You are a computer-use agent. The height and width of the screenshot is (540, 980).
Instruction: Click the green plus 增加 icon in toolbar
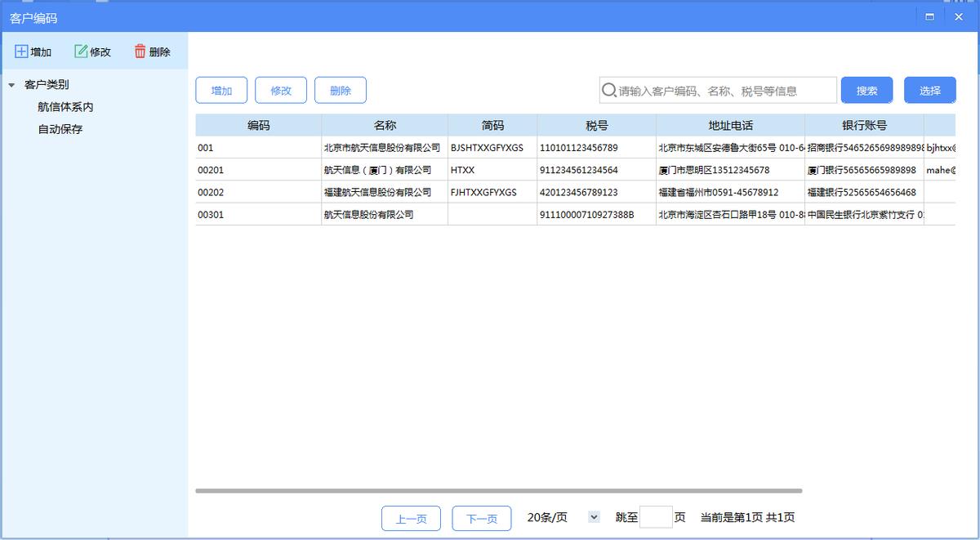click(x=23, y=51)
